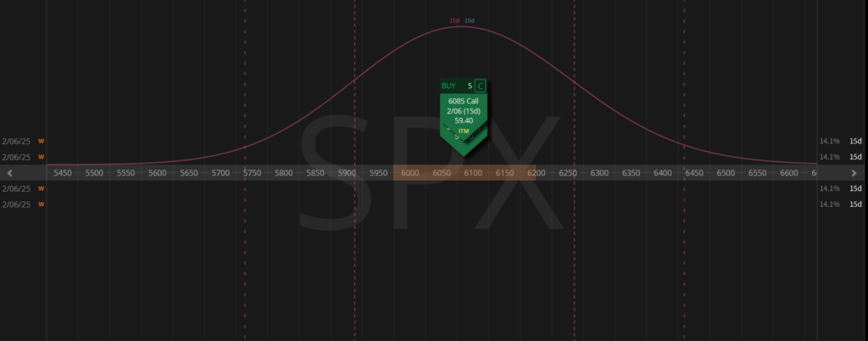
Task: Click the C call-type box on order tag
Action: coord(481,86)
